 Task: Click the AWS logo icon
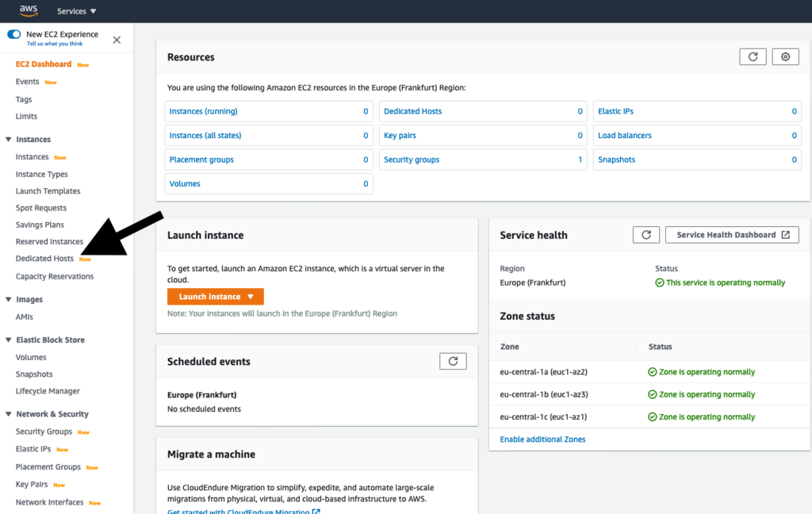point(29,10)
